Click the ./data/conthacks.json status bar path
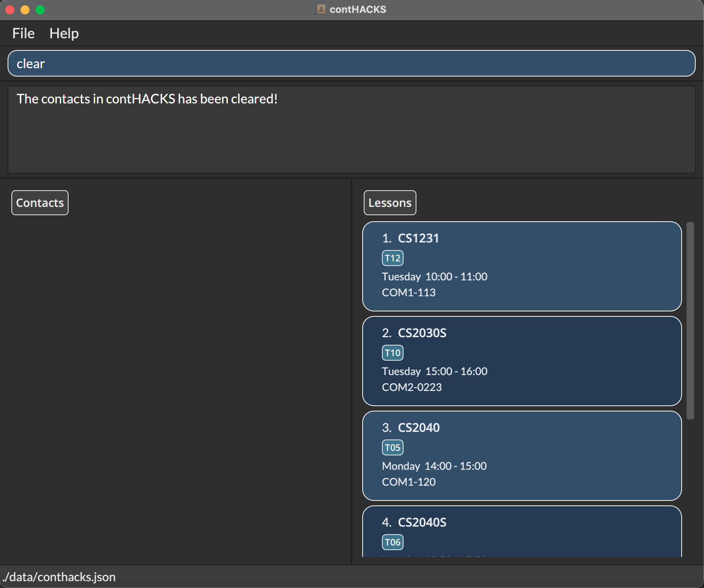This screenshot has height=588, width=704. (x=59, y=577)
